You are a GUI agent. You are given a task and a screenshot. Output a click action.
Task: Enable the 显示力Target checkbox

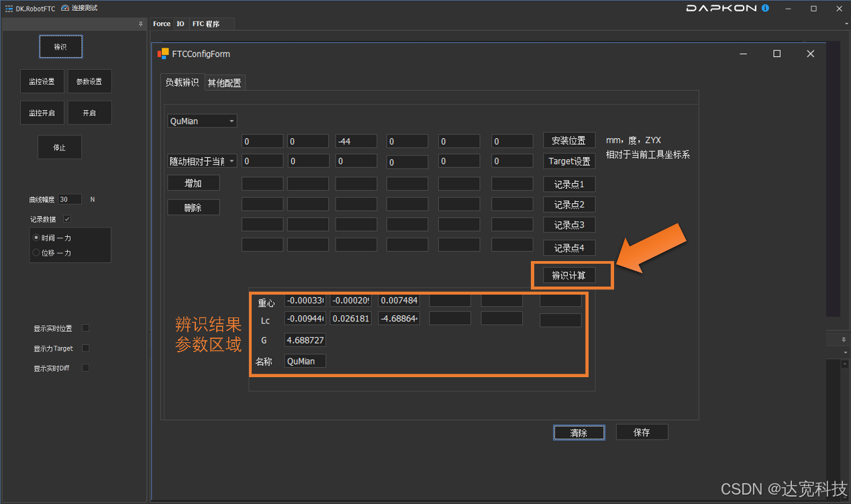pyautogui.click(x=85, y=348)
